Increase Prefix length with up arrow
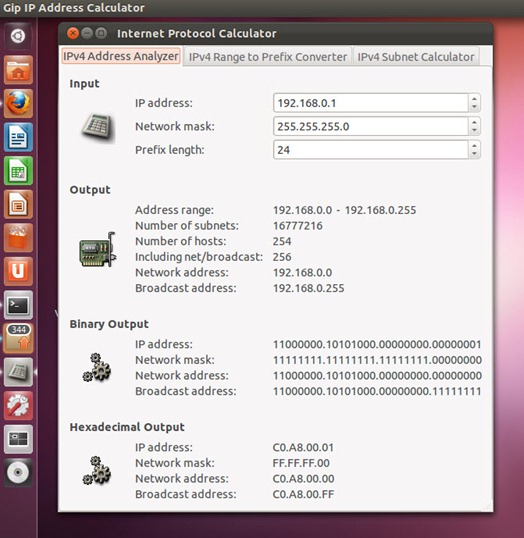The width and height of the screenshot is (524, 538). click(474, 145)
